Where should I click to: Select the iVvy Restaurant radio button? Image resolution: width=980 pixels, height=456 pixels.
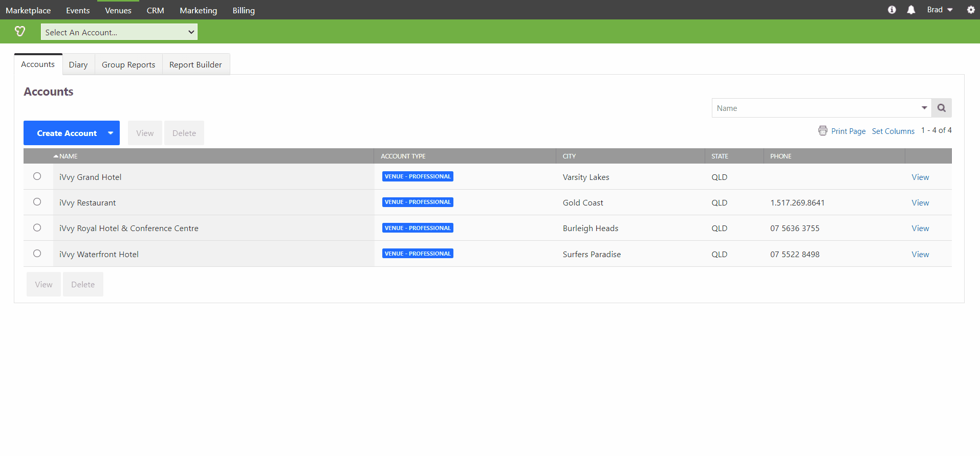[x=37, y=202]
